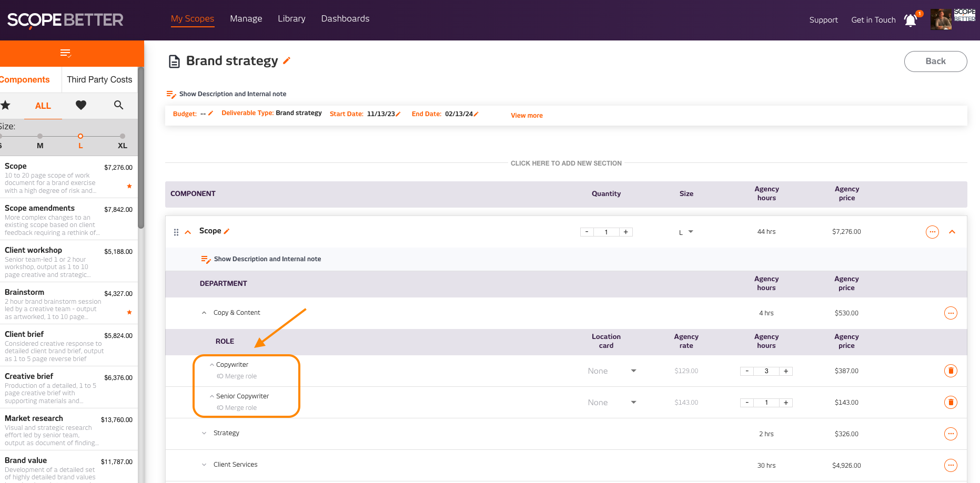Viewport: 980px width, 483px height.
Task: Select Market research library component
Action: [x=69, y=429]
